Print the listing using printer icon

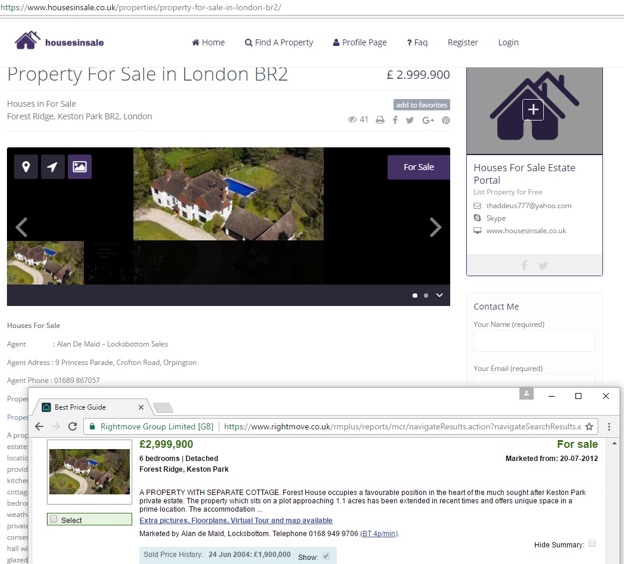pos(380,120)
